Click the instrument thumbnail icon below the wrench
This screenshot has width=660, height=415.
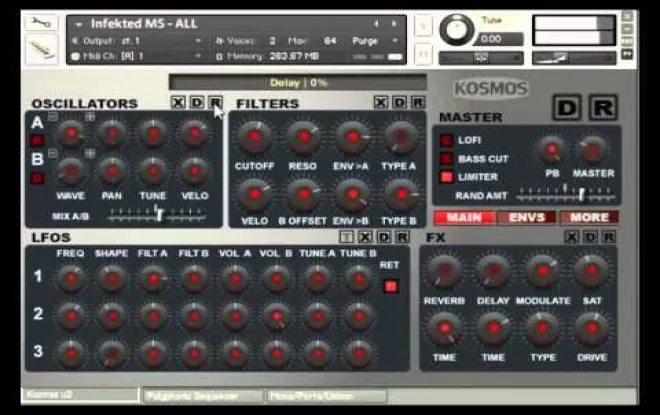tap(42, 50)
